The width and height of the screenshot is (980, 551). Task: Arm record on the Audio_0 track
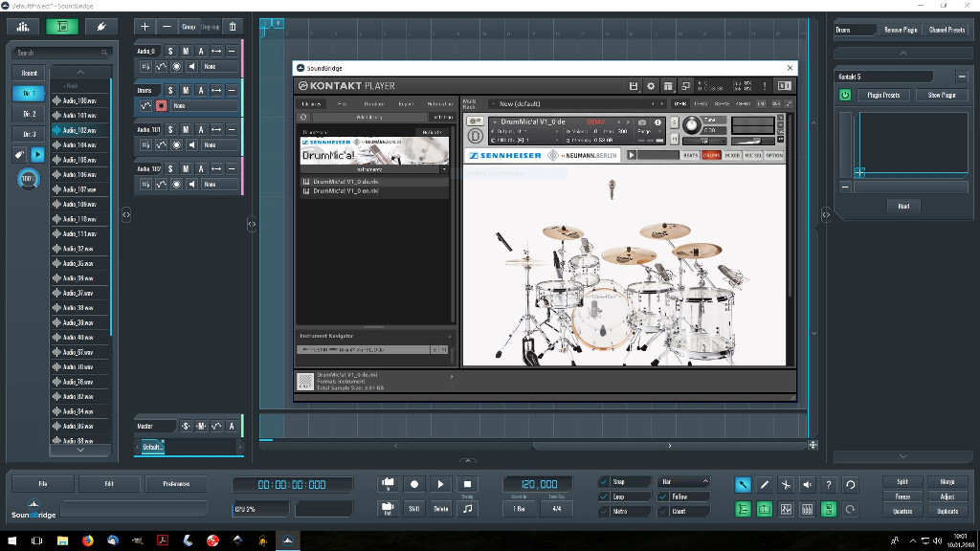coord(176,66)
